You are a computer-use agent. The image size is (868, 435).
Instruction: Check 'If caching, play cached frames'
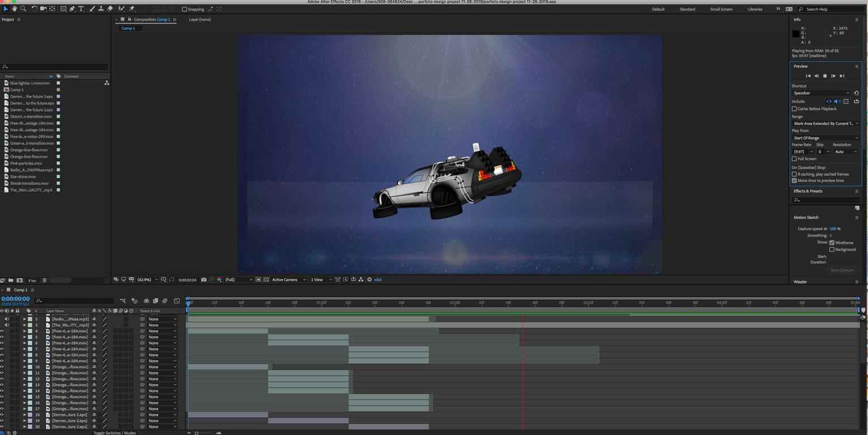794,174
